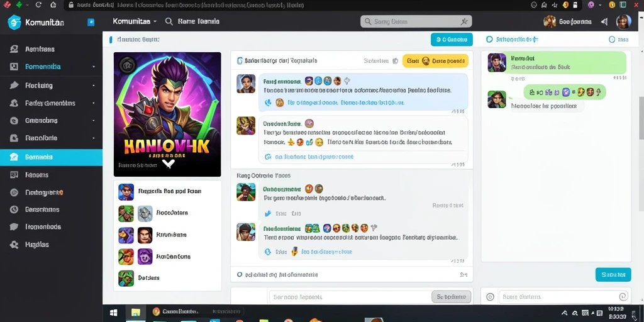Click the chat message input field at bottom right
The image size is (644, 322).
(563, 297)
